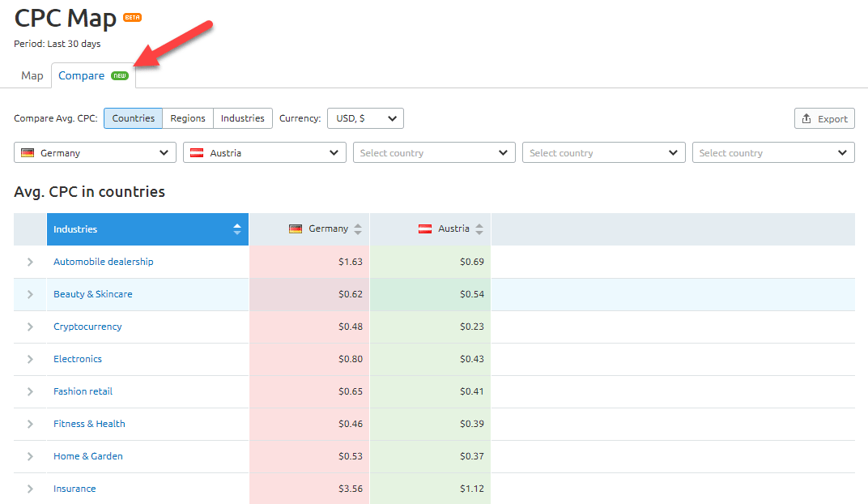Open the Compare tab
The width and height of the screenshot is (868, 504).
tap(81, 76)
